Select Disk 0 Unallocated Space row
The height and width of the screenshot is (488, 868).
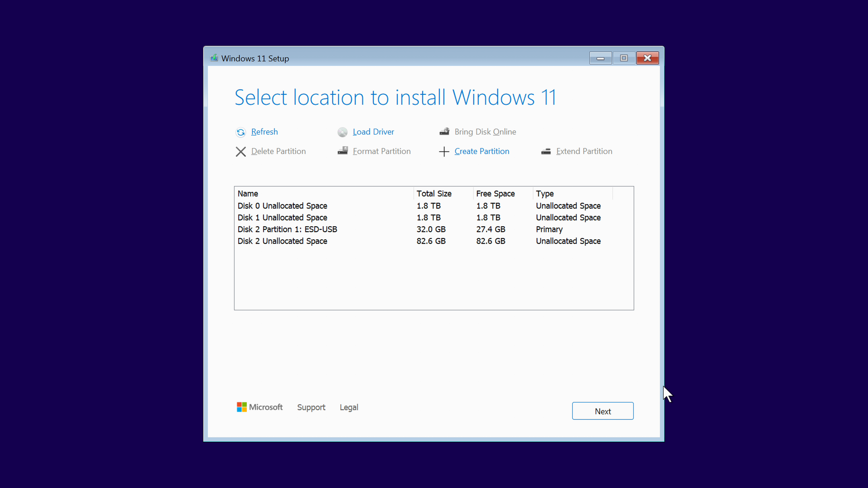click(x=434, y=206)
